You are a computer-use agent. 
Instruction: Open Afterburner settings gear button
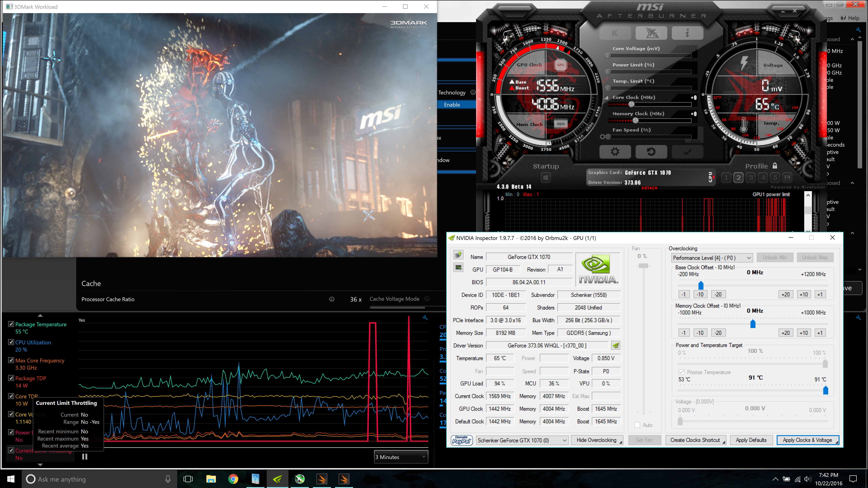615,152
